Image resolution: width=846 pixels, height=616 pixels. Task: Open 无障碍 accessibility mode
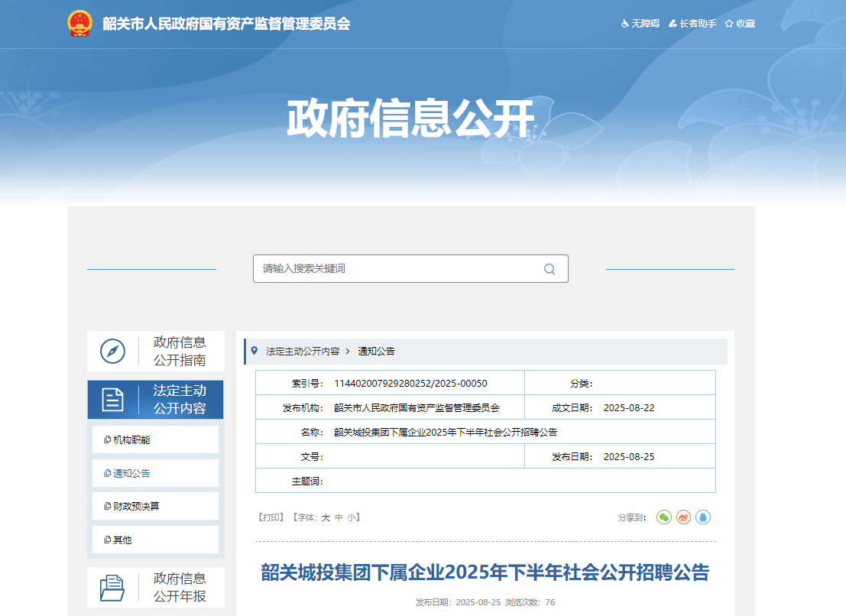(640, 24)
